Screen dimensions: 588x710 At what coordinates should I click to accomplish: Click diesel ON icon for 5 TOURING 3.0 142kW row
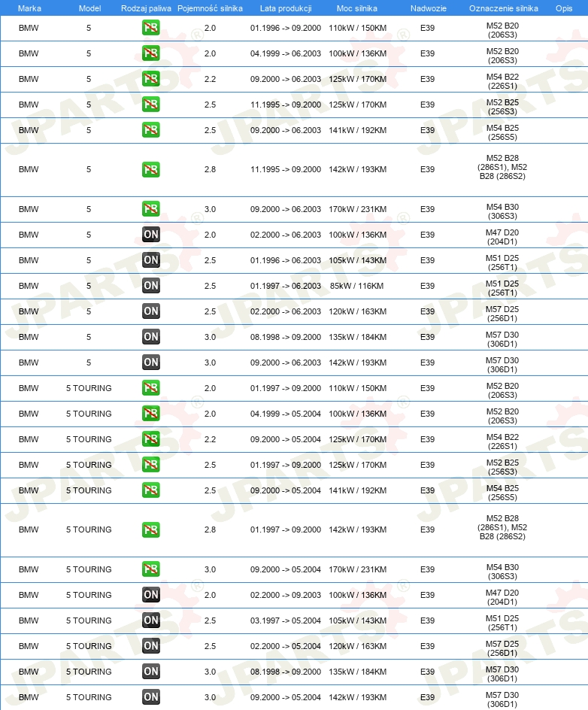150,697
